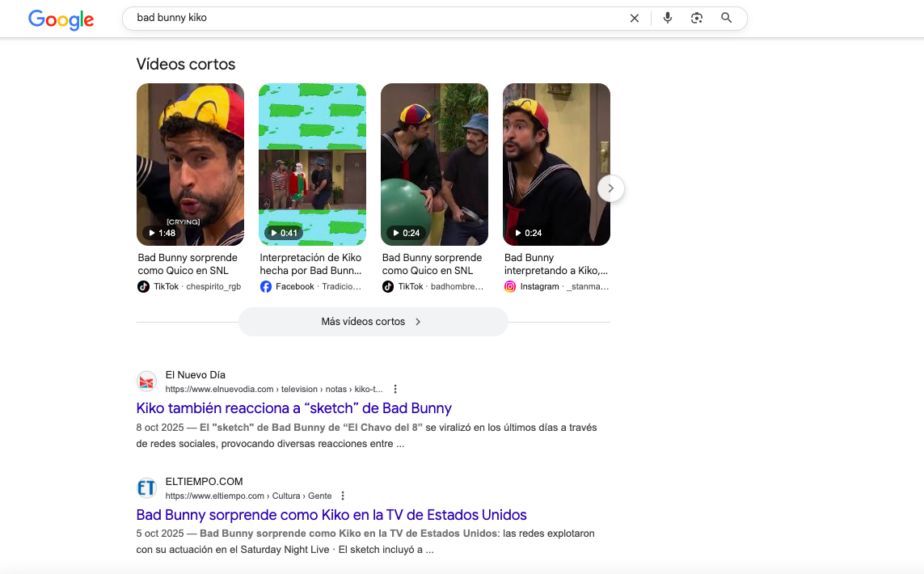Play the 1:48 TikTok video thumbnail

[190, 164]
